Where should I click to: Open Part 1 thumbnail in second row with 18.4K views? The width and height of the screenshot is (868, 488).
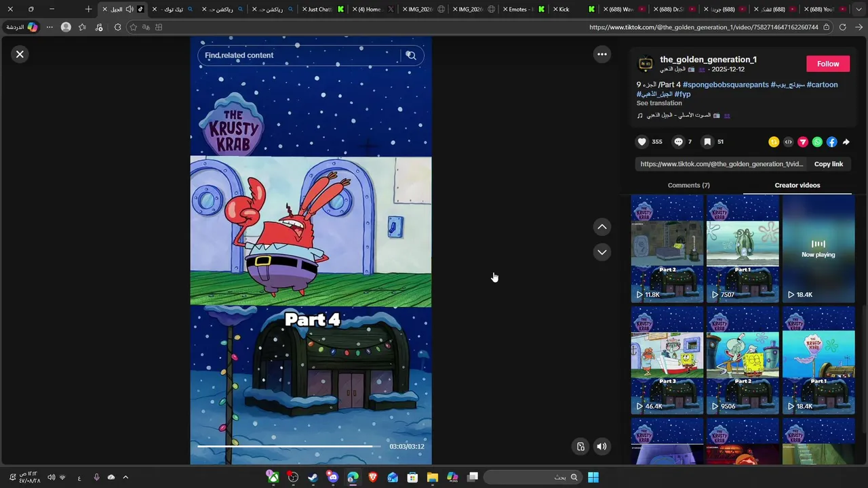click(818, 360)
